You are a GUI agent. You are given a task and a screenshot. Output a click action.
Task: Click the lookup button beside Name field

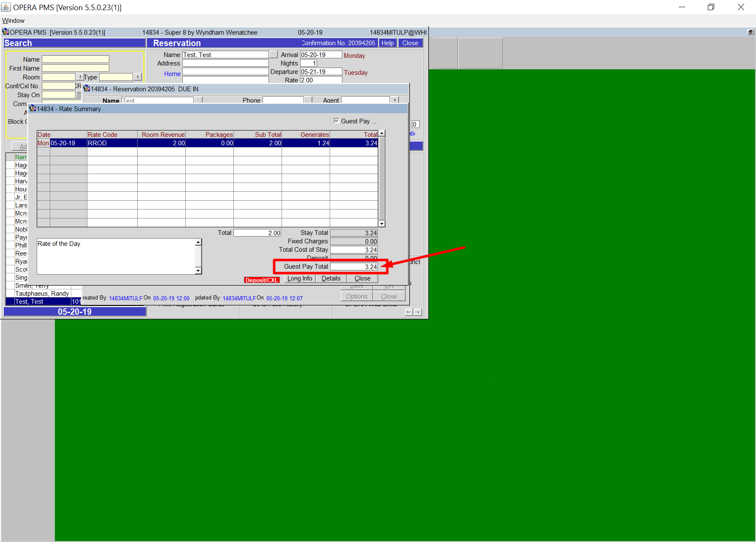pos(274,54)
